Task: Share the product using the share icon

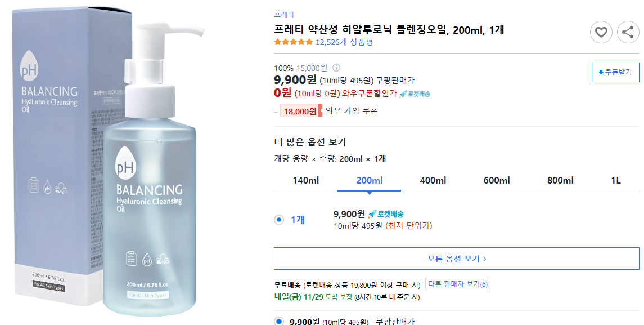Action: 628,32
